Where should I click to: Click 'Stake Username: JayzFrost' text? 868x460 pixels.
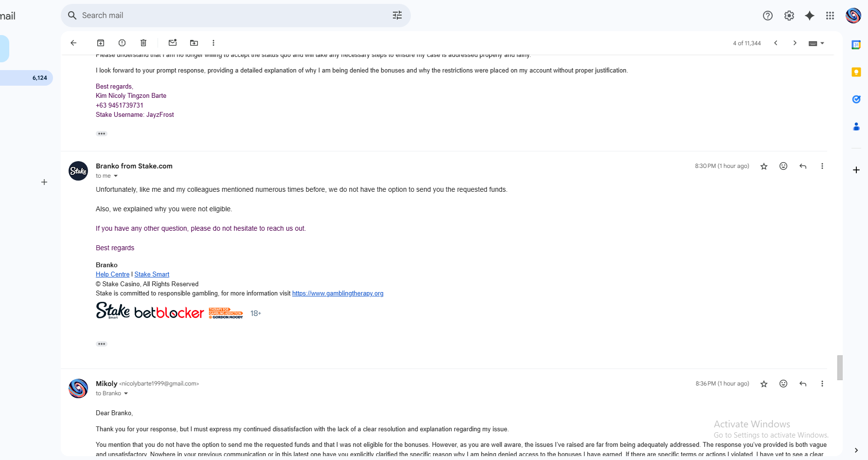pos(135,115)
